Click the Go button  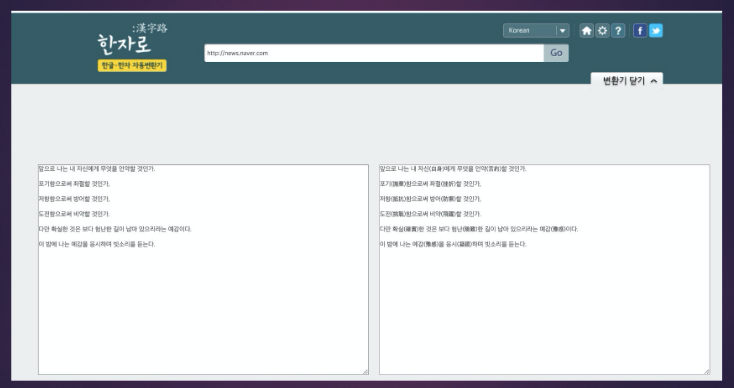(x=556, y=53)
